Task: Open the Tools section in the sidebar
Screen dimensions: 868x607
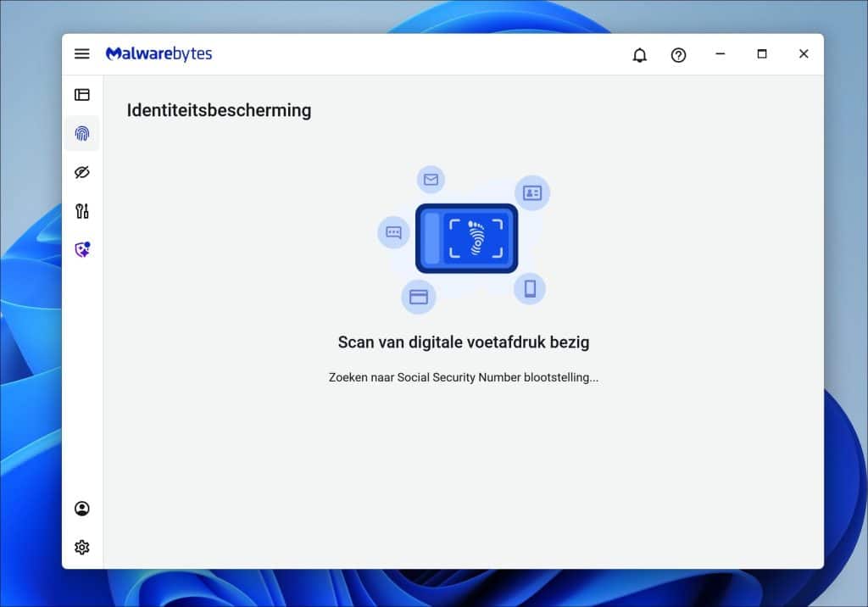Action: [81, 211]
